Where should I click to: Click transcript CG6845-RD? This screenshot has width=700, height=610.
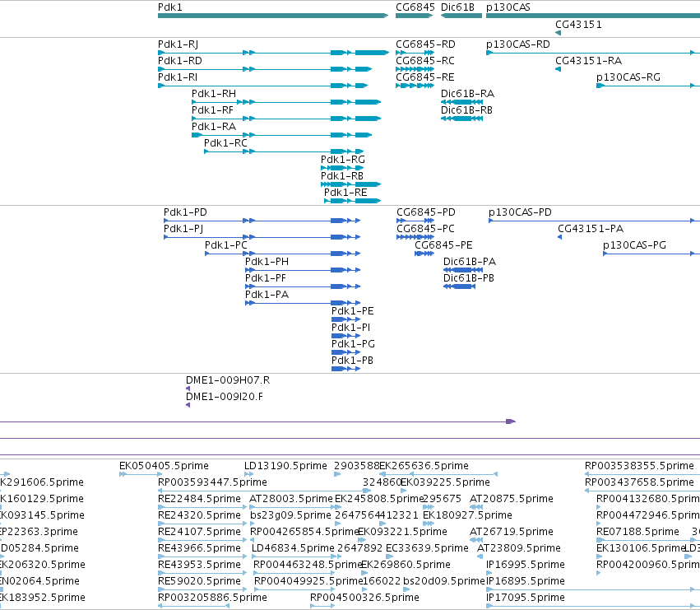click(415, 53)
